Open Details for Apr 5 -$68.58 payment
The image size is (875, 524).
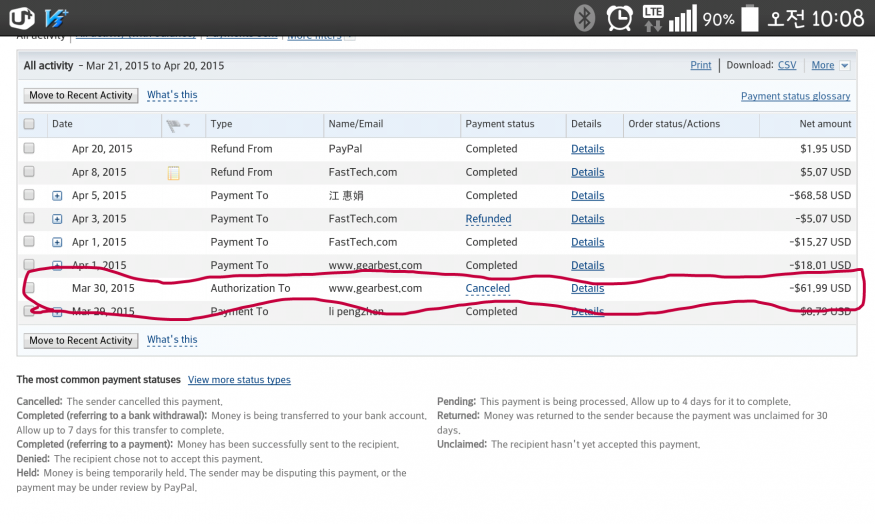(x=588, y=195)
